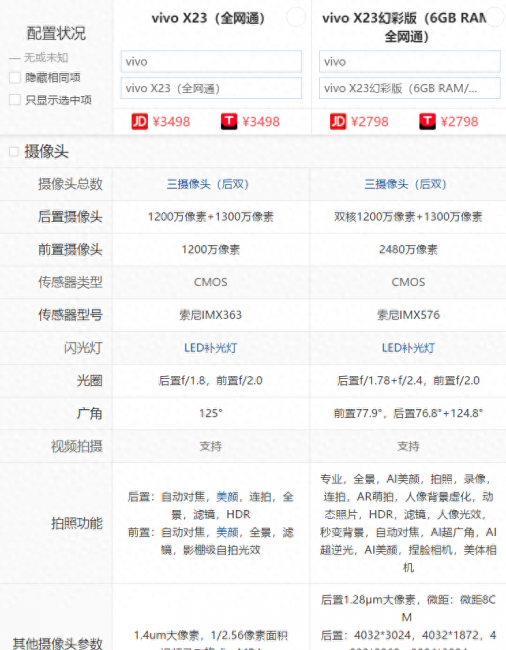This screenshot has height=650, width=506.
Task: Select the 广角 row label
Action: pyautogui.click(x=90, y=413)
